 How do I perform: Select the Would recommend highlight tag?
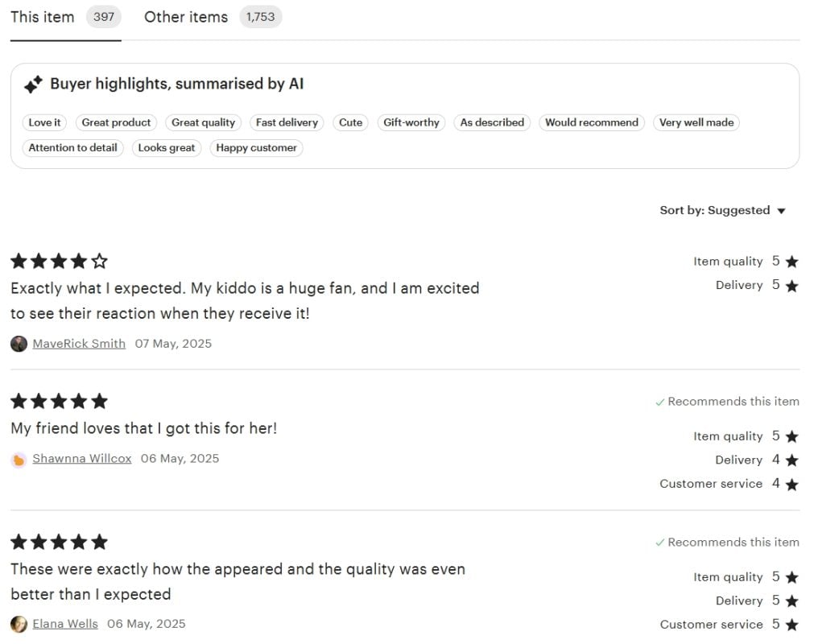coord(592,122)
